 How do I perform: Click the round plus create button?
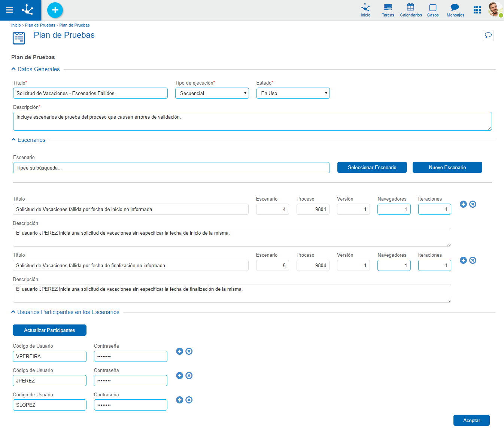[55, 10]
